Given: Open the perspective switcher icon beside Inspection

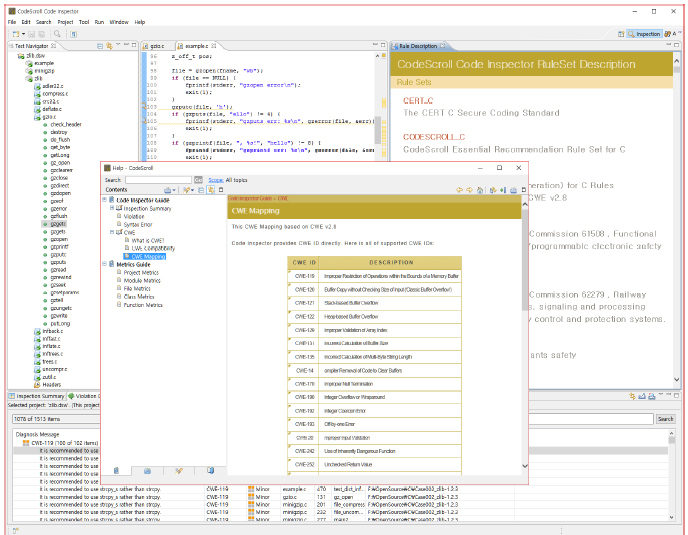Looking at the screenshot, I should tap(621, 34).
